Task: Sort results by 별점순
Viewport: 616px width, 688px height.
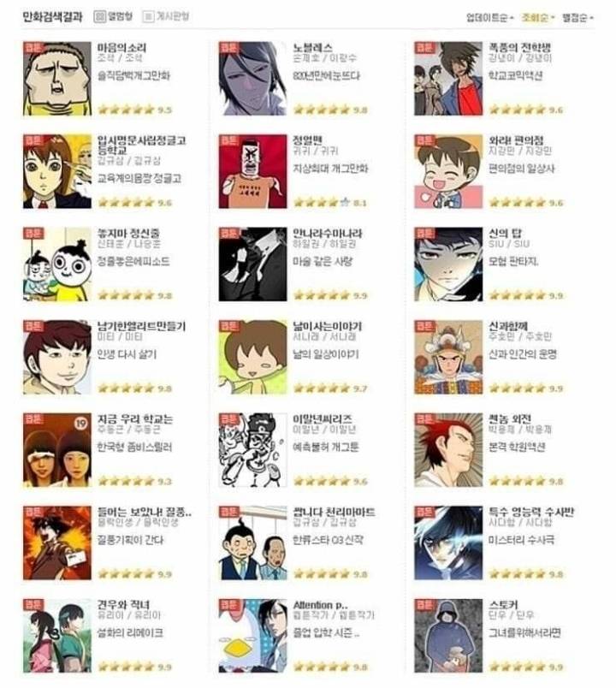Action: [577, 18]
